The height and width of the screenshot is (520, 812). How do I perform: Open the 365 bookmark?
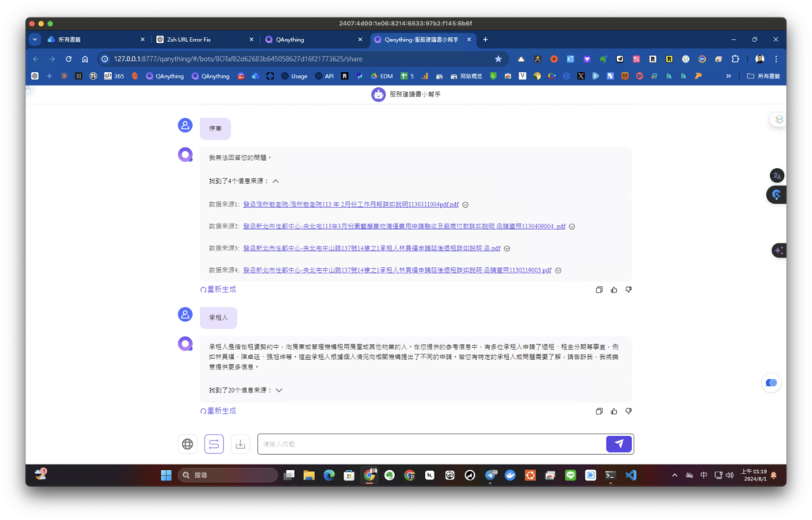coord(114,76)
